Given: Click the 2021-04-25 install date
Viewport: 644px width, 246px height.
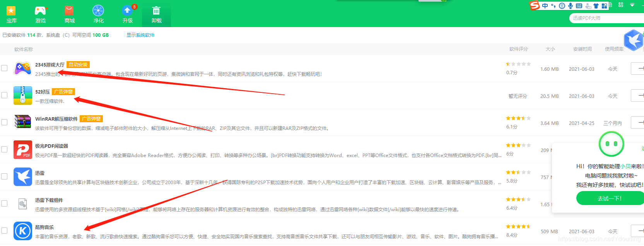Looking at the screenshot, I should [x=582, y=123].
